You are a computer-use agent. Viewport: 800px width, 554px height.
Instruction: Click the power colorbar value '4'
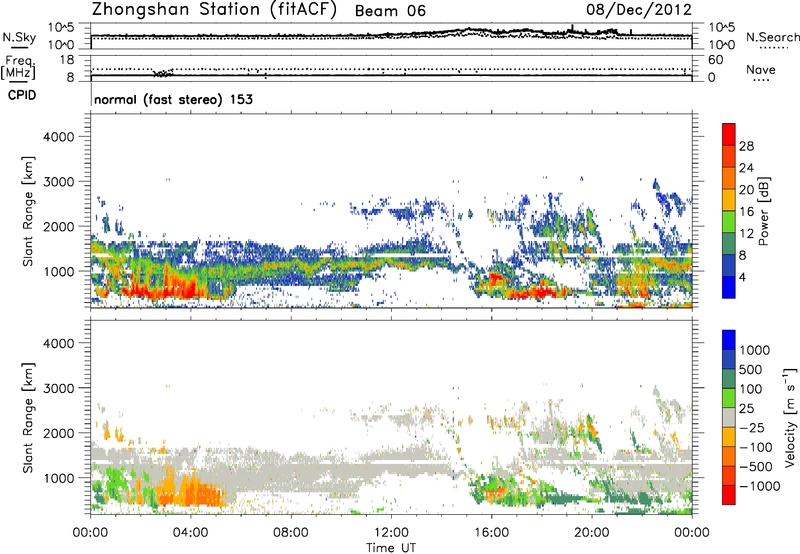point(742,277)
